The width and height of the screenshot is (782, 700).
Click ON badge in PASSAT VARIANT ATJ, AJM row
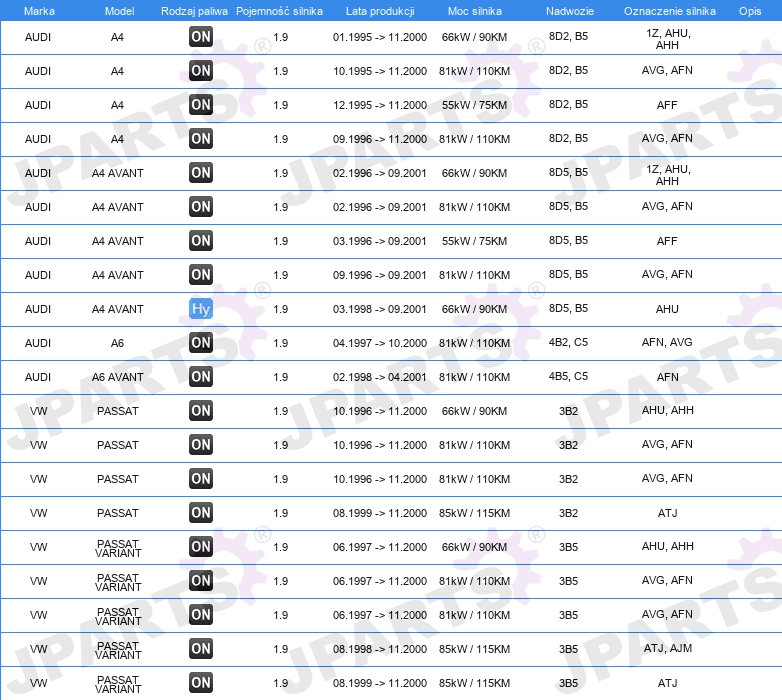click(x=201, y=649)
